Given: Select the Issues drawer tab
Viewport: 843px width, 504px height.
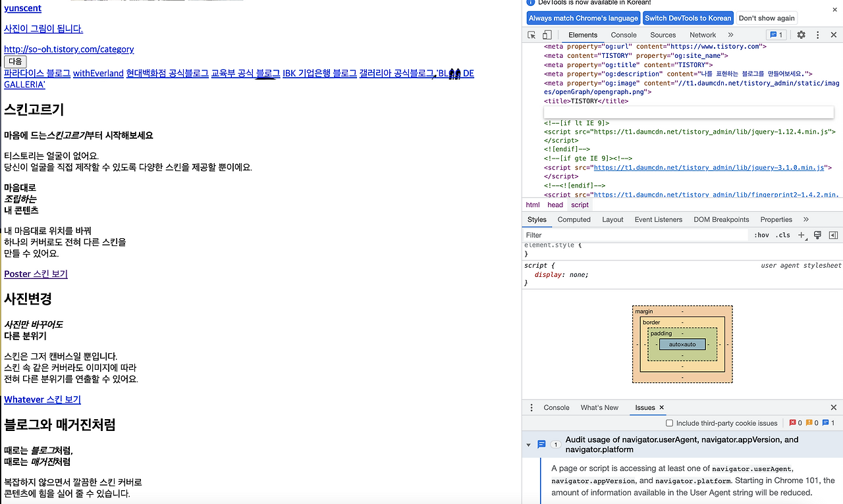Looking at the screenshot, I should [645, 408].
